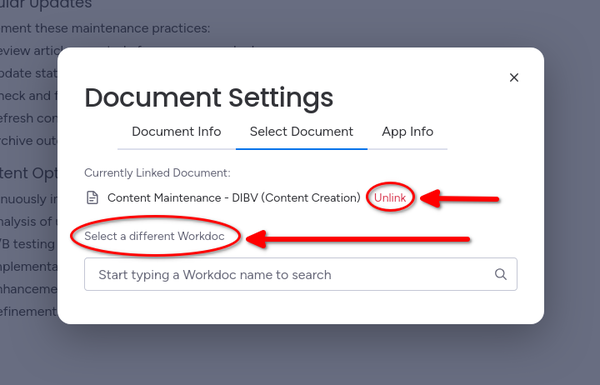Click the 'Select a different Workdoc' label
The width and height of the screenshot is (600, 385).
click(154, 236)
